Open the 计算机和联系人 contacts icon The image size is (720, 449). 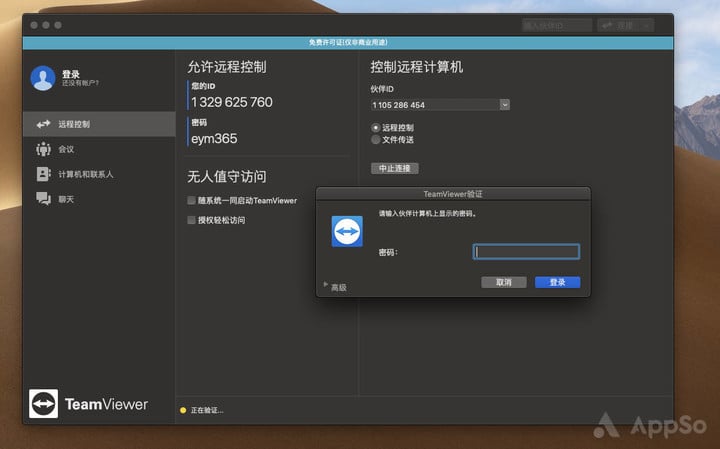(43, 174)
